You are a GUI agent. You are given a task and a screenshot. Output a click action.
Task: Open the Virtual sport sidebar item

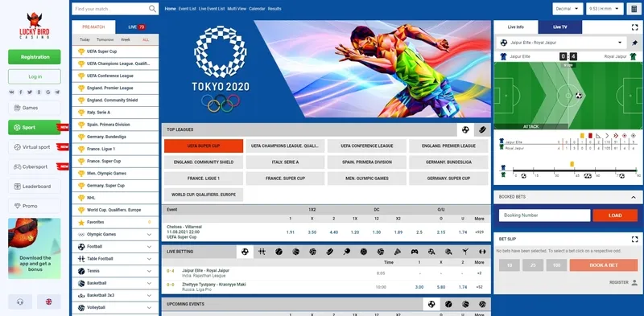[x=35, y=147]
